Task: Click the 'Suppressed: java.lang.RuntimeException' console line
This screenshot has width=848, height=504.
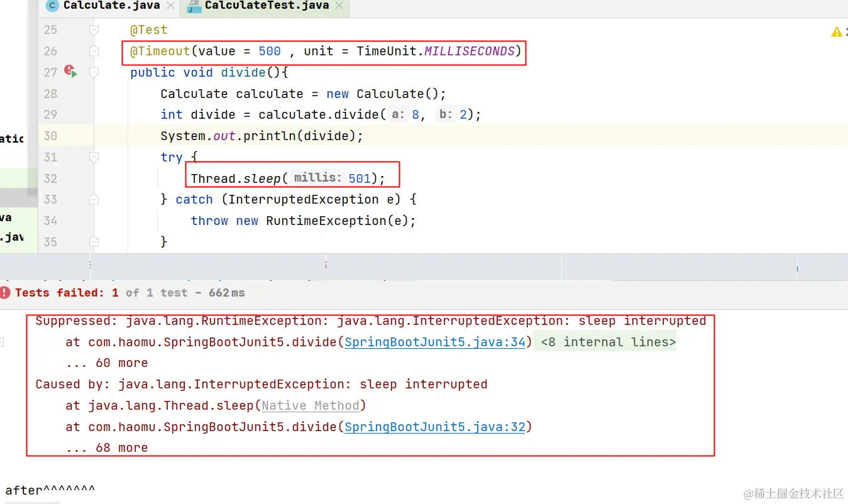Action: click(x=371, y=320)
